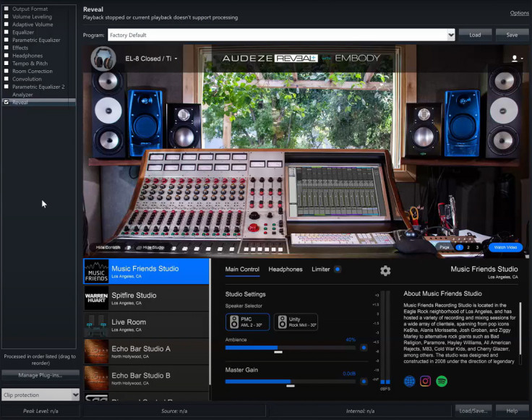Switch to the Headphones tab
532x420 pixels.
tap(286, 270)
